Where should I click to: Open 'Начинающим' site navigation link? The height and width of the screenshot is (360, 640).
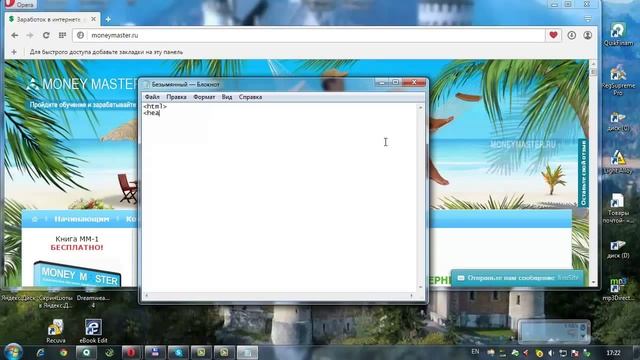pyautogui.click(x=82, y=219)
